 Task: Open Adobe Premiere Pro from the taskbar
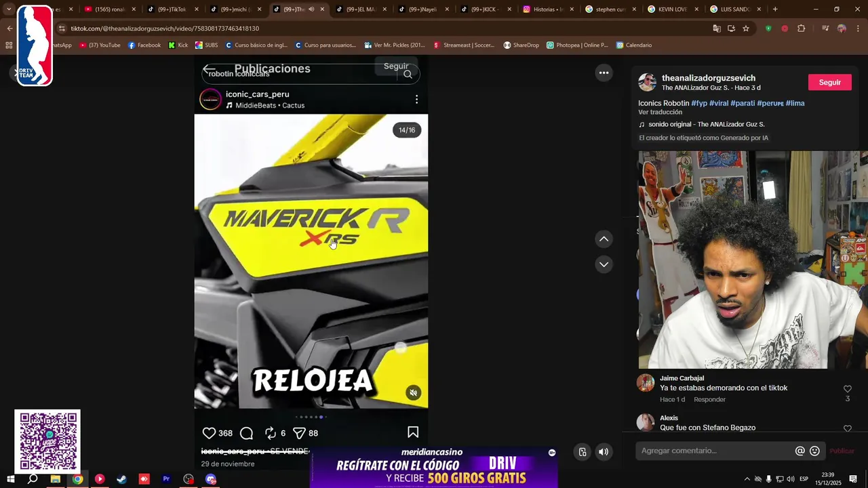166,479
